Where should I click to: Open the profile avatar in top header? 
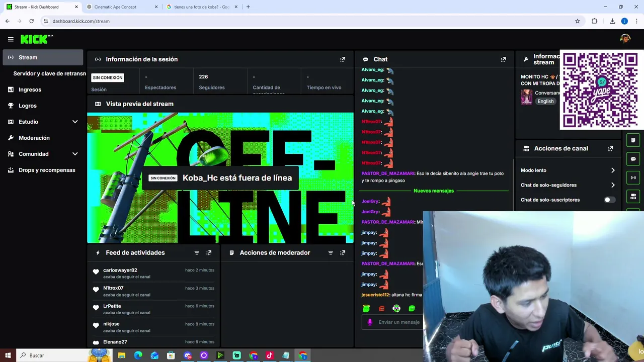tap(625, 39)
